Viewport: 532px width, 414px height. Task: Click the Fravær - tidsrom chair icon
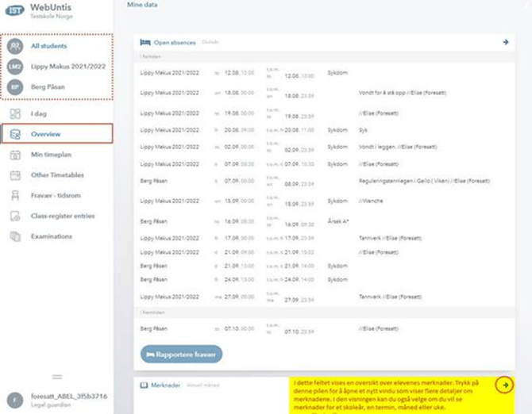pos(15,196)
